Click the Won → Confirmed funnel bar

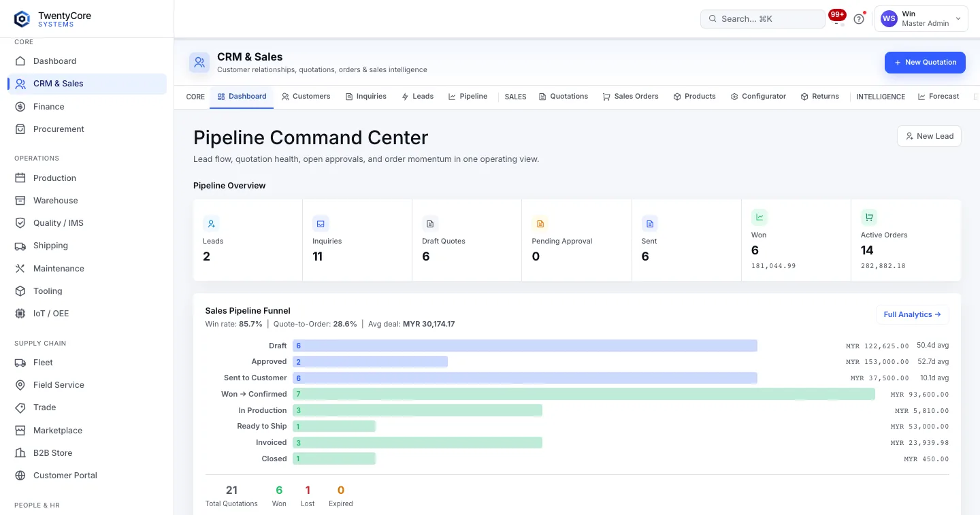click(x=584, y=394)
